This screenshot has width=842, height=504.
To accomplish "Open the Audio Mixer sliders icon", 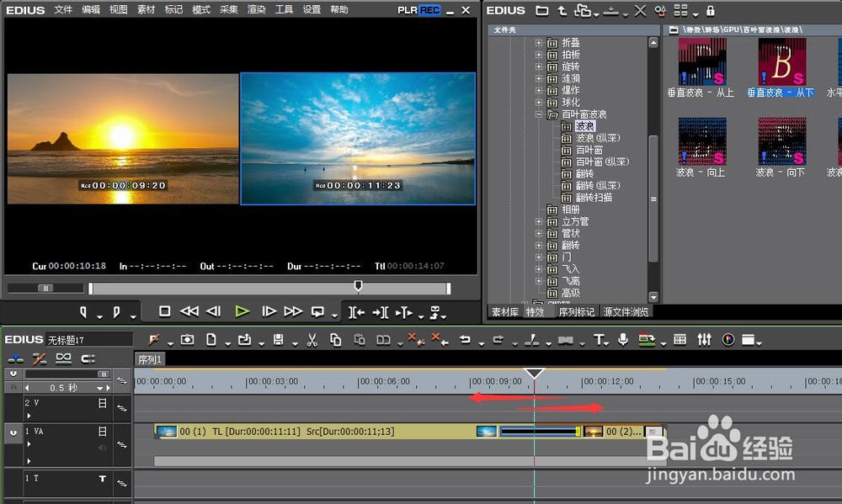I will [x=704, y=340].
